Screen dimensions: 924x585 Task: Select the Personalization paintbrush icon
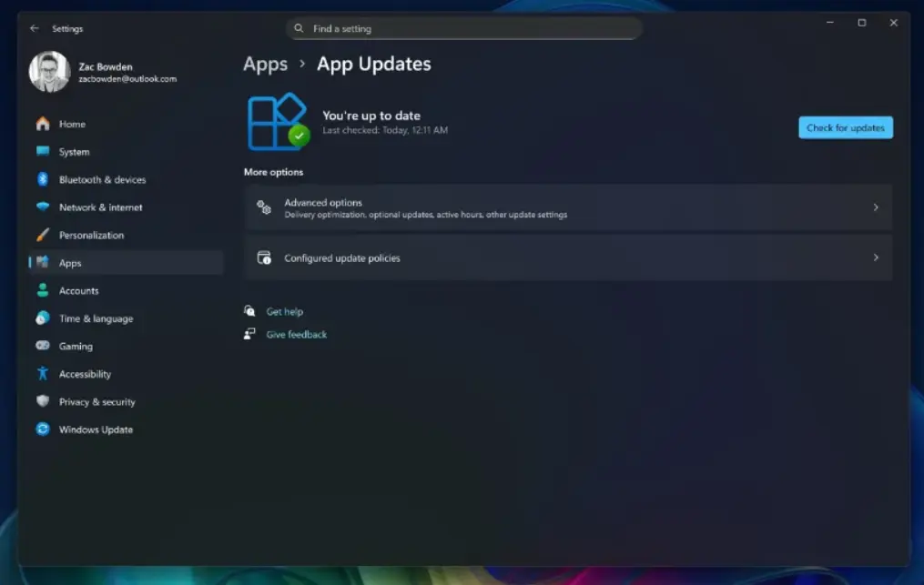42,235
